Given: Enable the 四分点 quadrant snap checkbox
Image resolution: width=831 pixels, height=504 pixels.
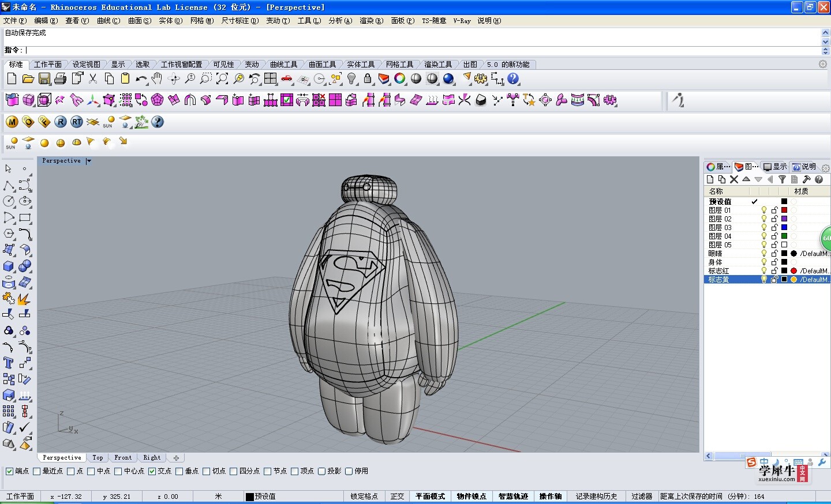Looking at the screenshot, I should (x=234, y=471).
